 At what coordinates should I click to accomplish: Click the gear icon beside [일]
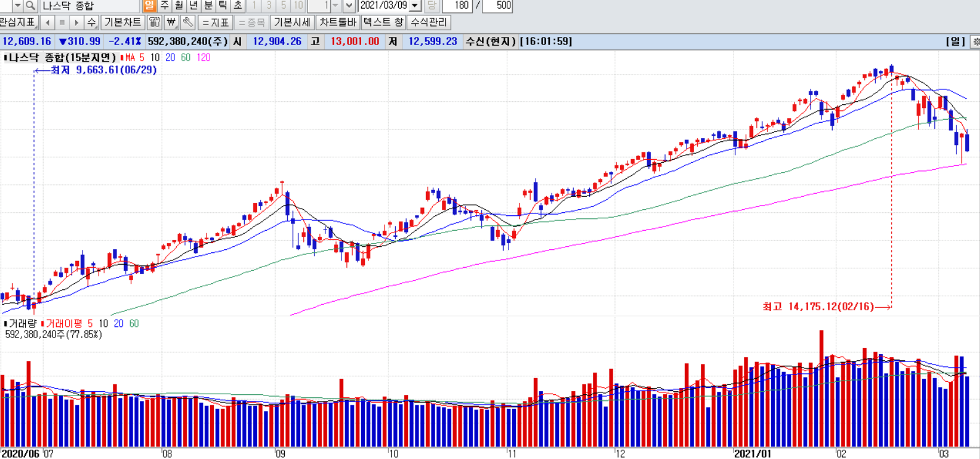[975, 41]
